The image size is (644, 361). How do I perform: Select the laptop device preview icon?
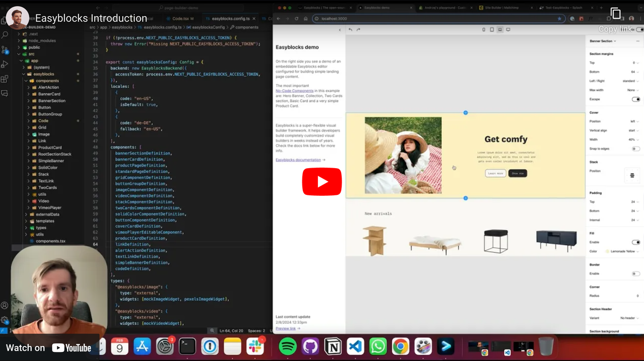point(500,30)
